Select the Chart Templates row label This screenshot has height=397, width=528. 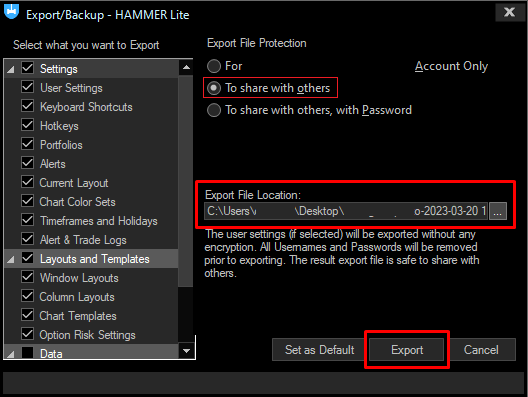[x=78, y=316]
